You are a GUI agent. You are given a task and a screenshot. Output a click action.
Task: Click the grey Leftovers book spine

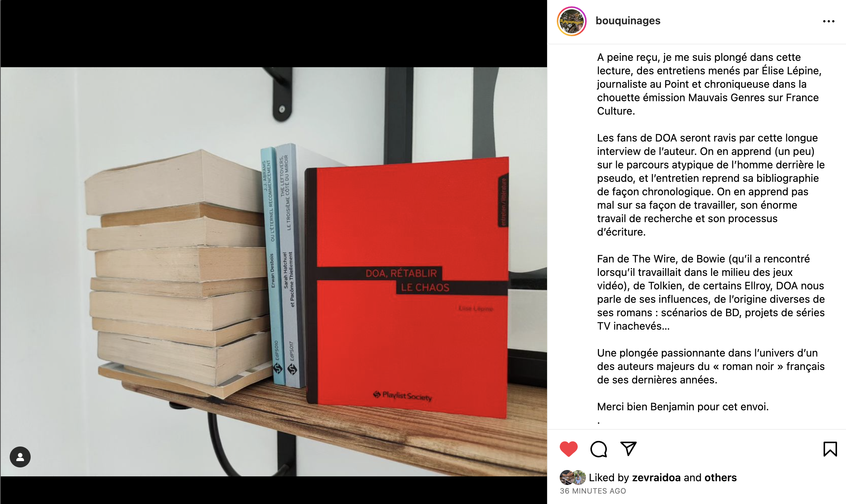290,265
